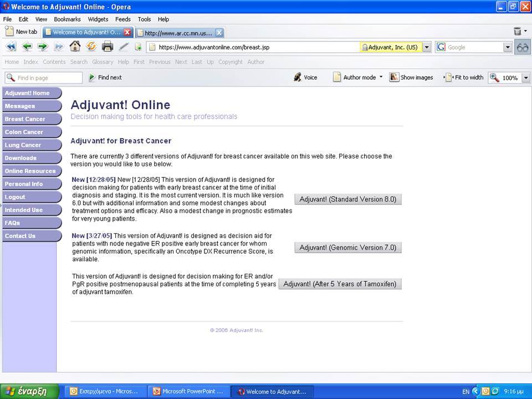The height and width of the screenshot is (399, 532).
Task: Click the Adjuvant, Inc. (US) security badge
Action: (x=391, y=47)
